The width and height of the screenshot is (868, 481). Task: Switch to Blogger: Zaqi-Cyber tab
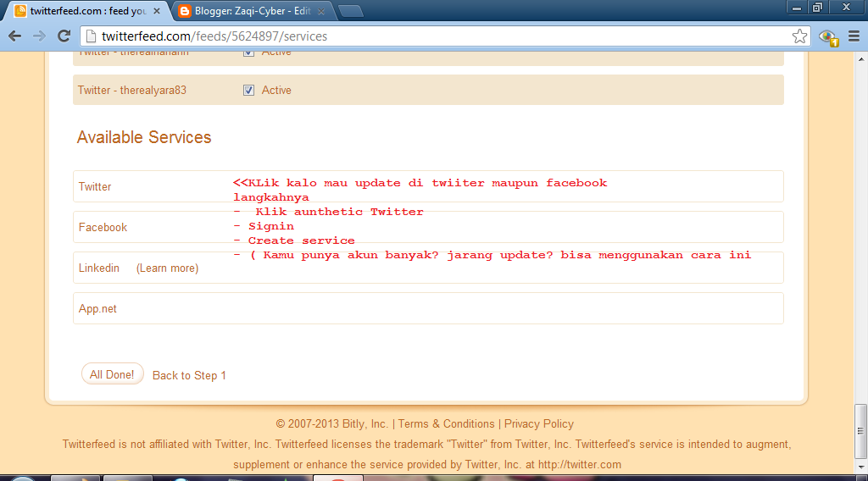pos(252,11)
